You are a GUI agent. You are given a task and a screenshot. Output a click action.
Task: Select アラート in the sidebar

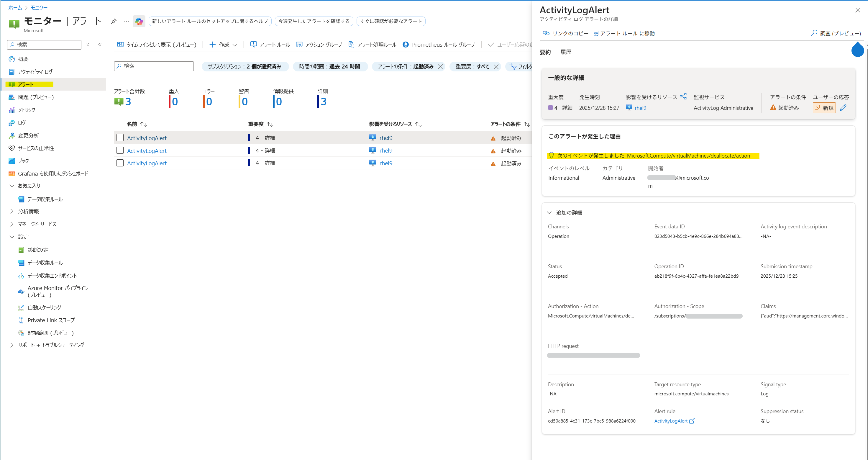(26, 85)
